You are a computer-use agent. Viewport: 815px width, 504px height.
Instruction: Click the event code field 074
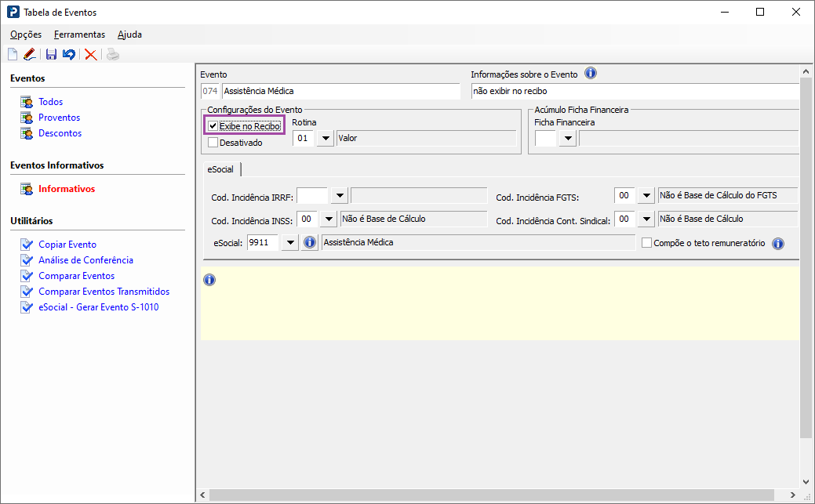coord(210,91)
